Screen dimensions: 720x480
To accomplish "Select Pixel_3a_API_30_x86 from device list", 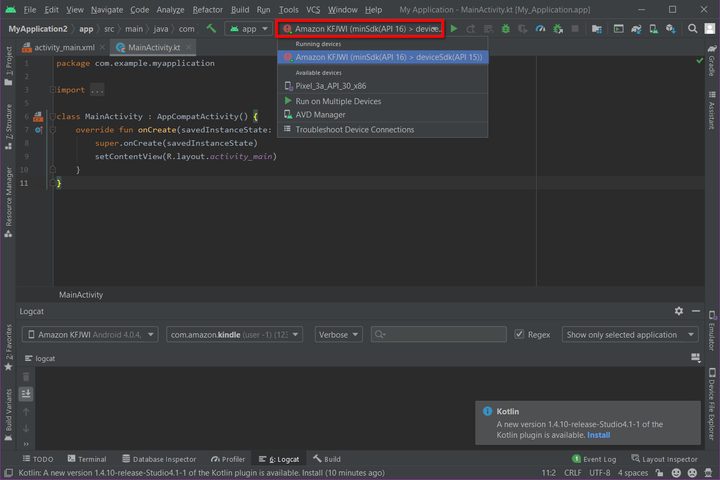I will point(382,86).
